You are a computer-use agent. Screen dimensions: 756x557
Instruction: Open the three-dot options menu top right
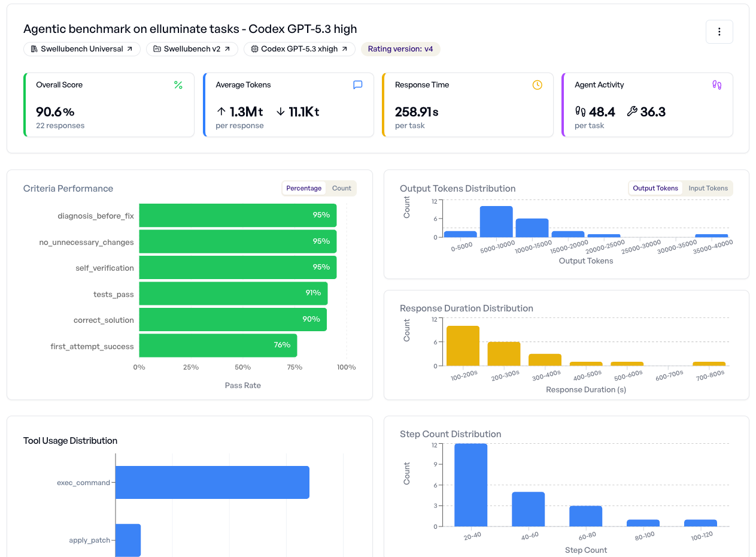tap(719, 32)
